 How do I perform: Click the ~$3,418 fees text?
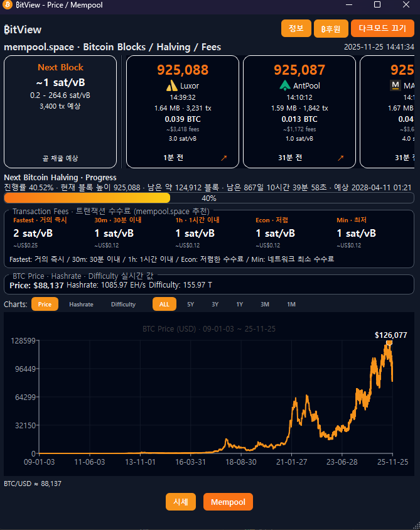coord(183,129)
